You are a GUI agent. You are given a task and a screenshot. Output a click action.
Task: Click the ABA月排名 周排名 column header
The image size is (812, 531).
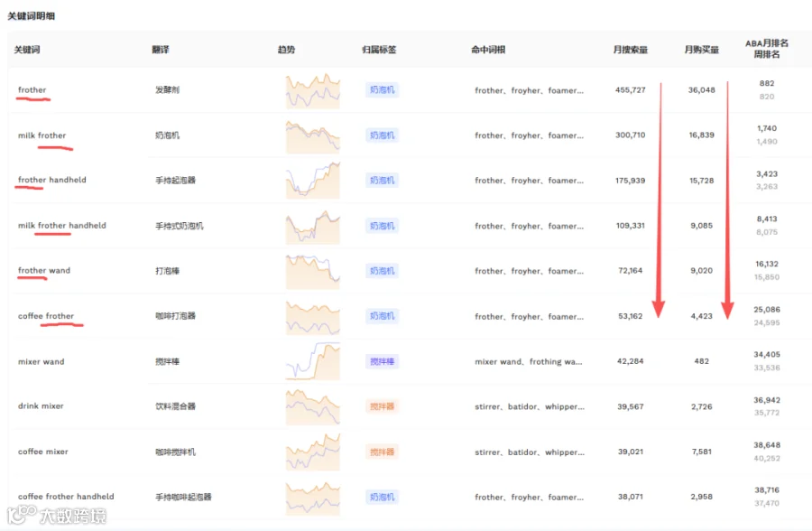[x=767, y=49]
